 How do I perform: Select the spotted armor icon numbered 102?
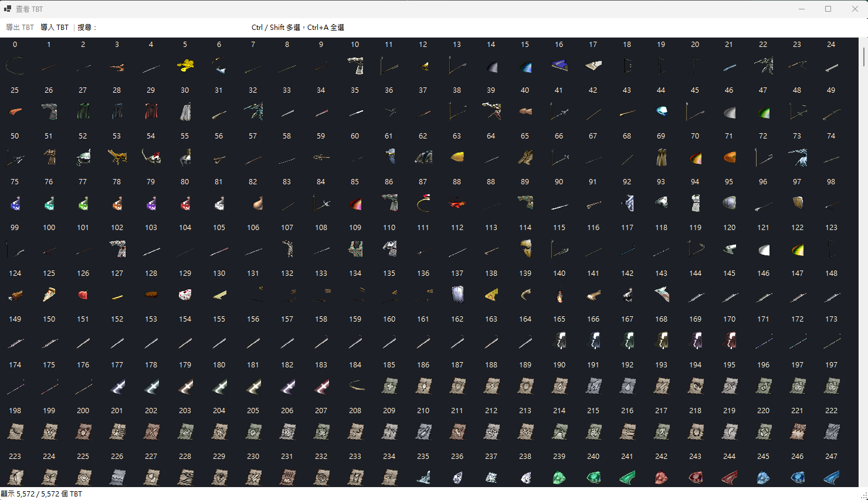(x=117, y=249)
